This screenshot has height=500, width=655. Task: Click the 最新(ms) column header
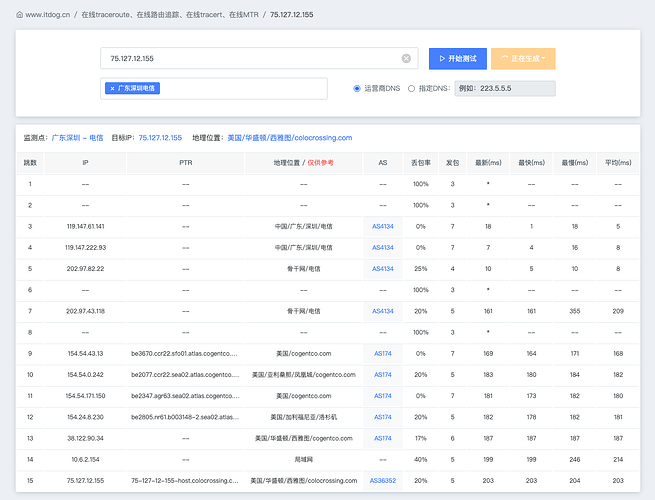point(488,163)
